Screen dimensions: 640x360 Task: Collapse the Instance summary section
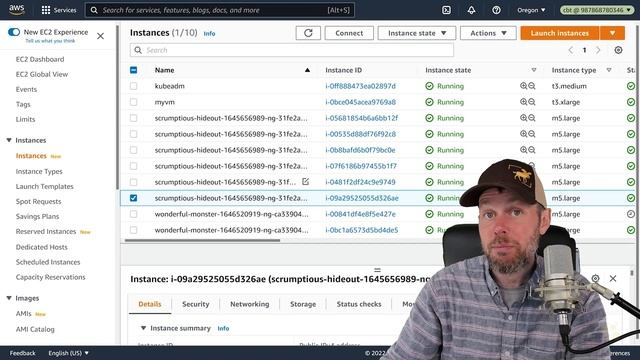click(143, 328)
